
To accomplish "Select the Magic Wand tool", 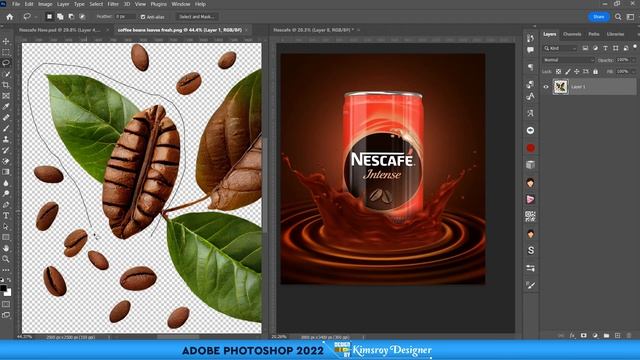I will 6,74.
